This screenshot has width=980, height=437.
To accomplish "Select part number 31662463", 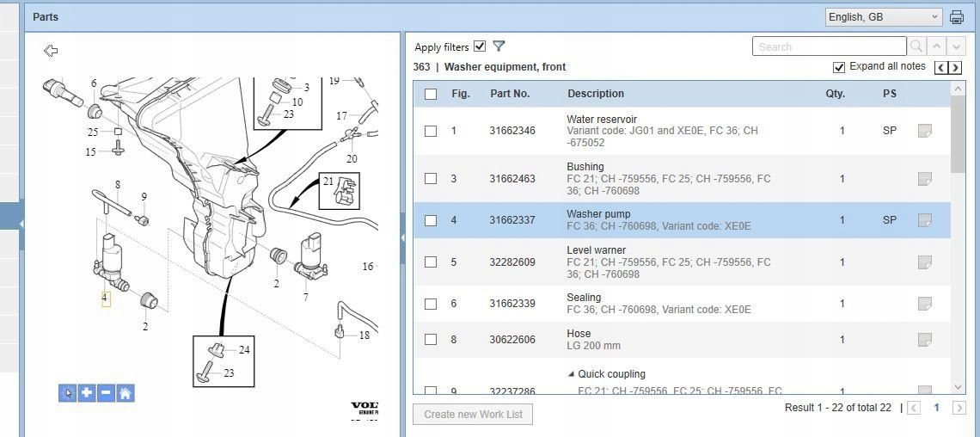I will (511, 179).
